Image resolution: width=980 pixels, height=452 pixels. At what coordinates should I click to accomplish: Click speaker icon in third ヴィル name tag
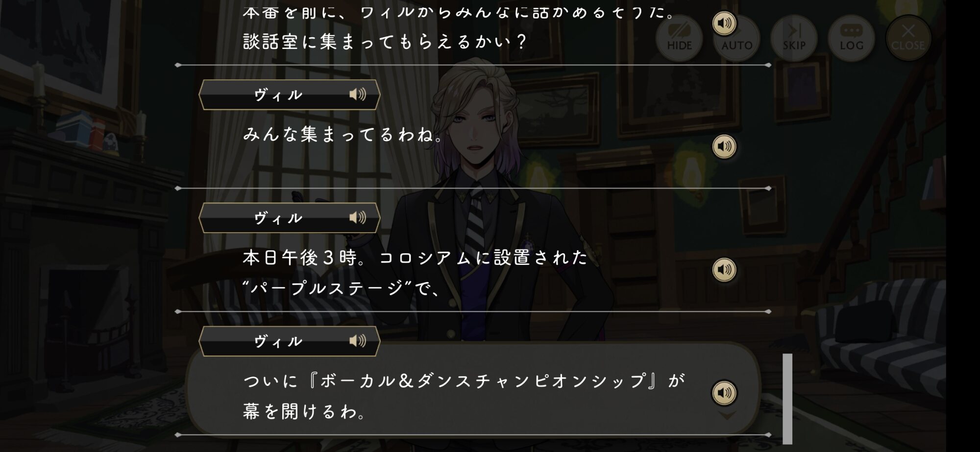click(x=358, y=341)
